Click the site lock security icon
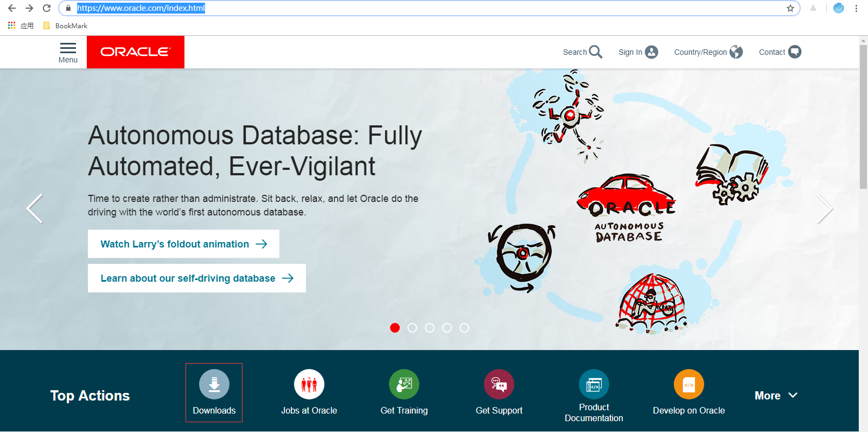Viewport: 868px width, 432px height. point(68,8)
